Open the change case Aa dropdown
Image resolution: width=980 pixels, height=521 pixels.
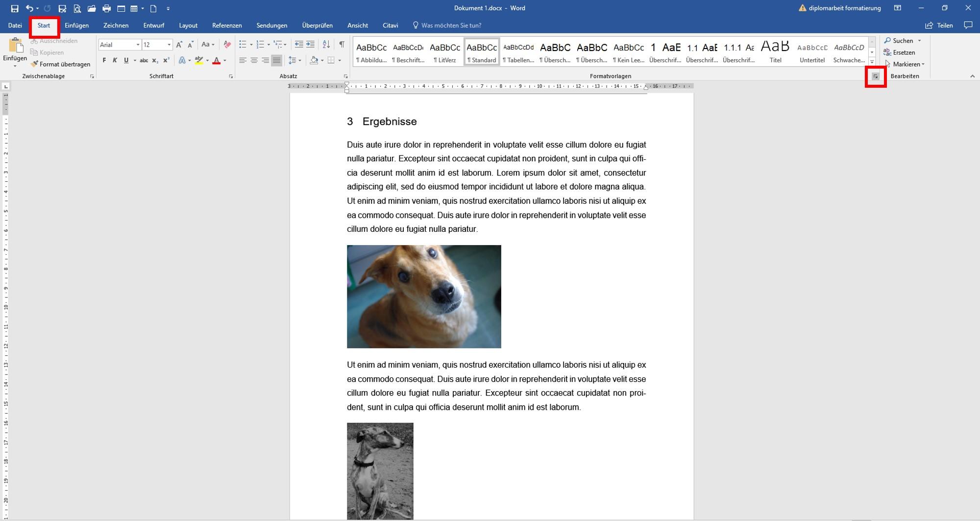208,45
